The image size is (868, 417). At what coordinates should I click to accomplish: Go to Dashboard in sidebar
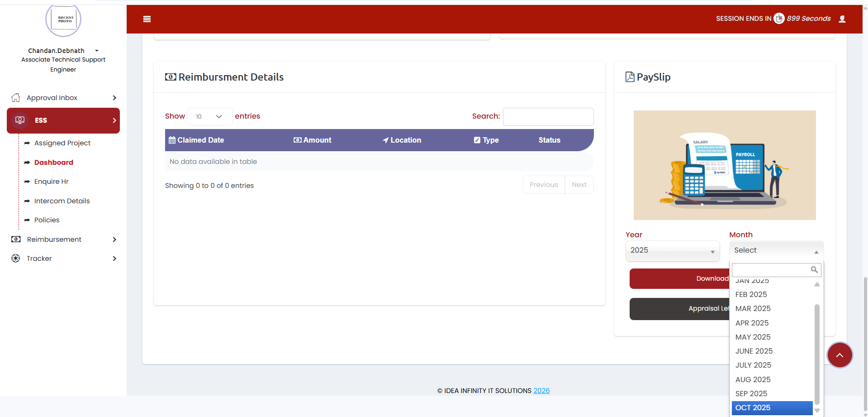point(54,163)
